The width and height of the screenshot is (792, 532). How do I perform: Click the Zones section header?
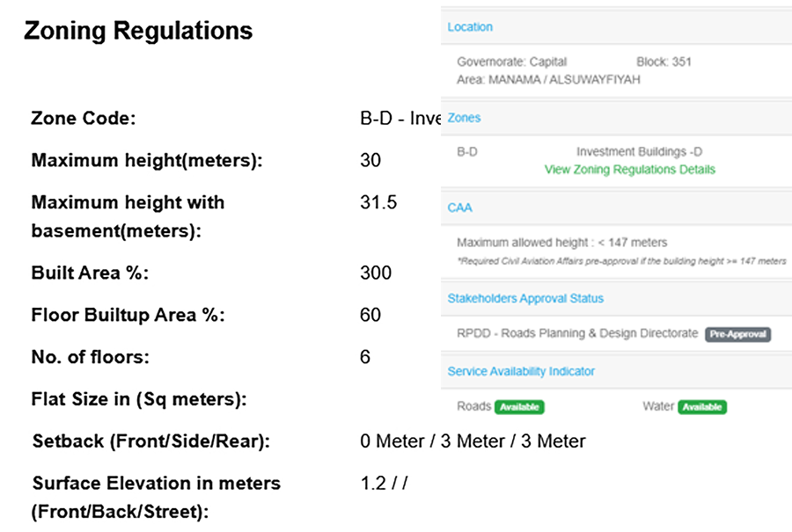pyautogui.click(x=464, y=118)
